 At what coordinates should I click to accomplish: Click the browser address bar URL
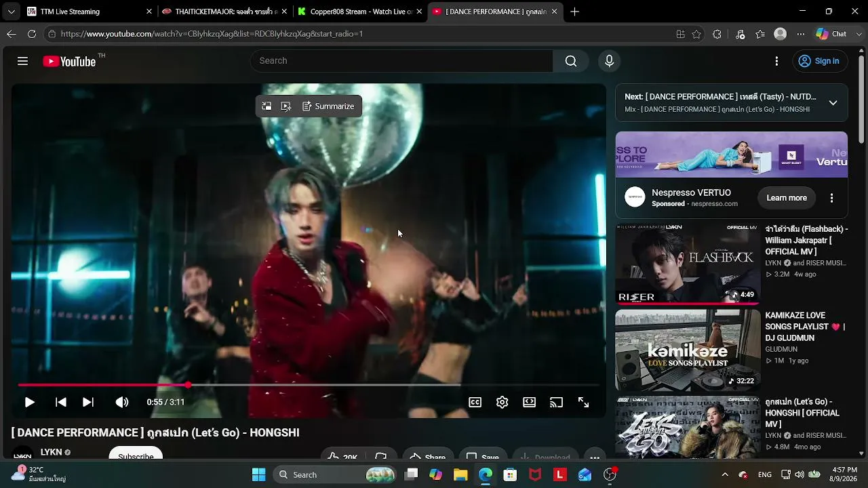pyautogui.click(x=212, y=34)
